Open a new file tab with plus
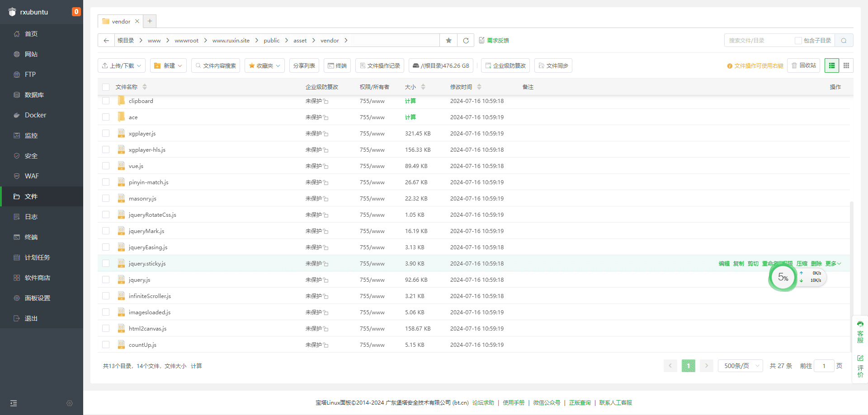The image size is (868, 415). 150,21
